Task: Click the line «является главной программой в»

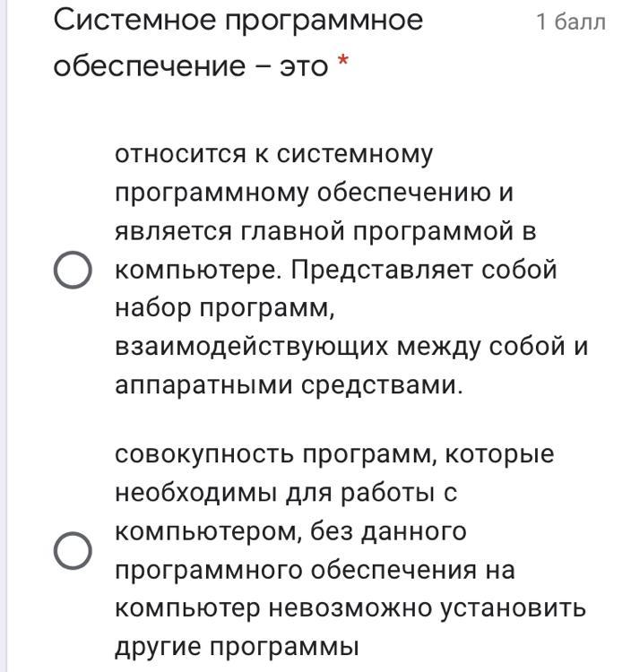Action: point(325,230)
